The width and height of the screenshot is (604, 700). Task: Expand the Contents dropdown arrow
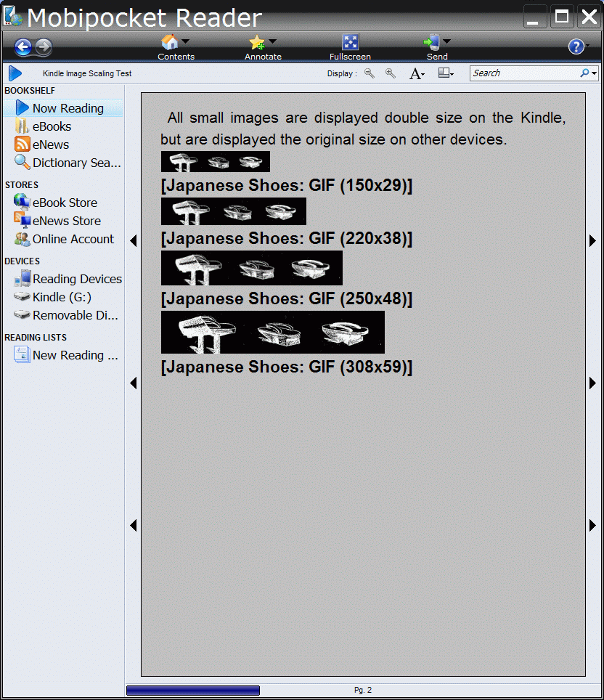[x=186, y=41]
